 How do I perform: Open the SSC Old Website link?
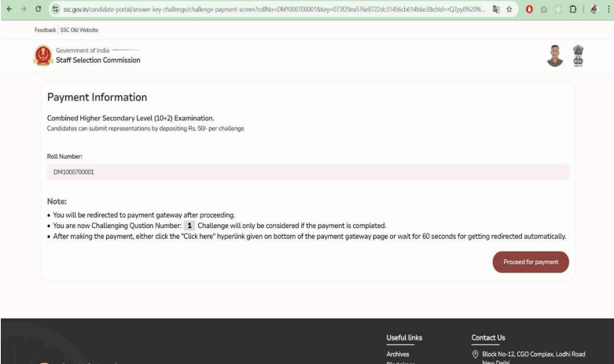click(79, 30)
